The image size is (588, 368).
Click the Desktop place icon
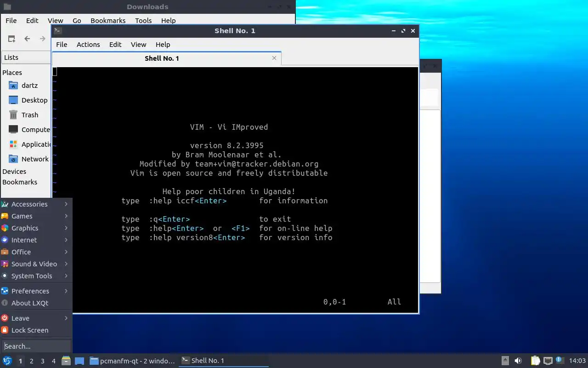point(13,100)
